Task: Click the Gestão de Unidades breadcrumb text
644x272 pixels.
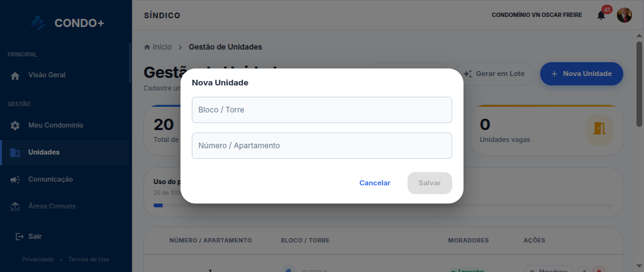Action: pyautogui.click(x=226, y=47)
